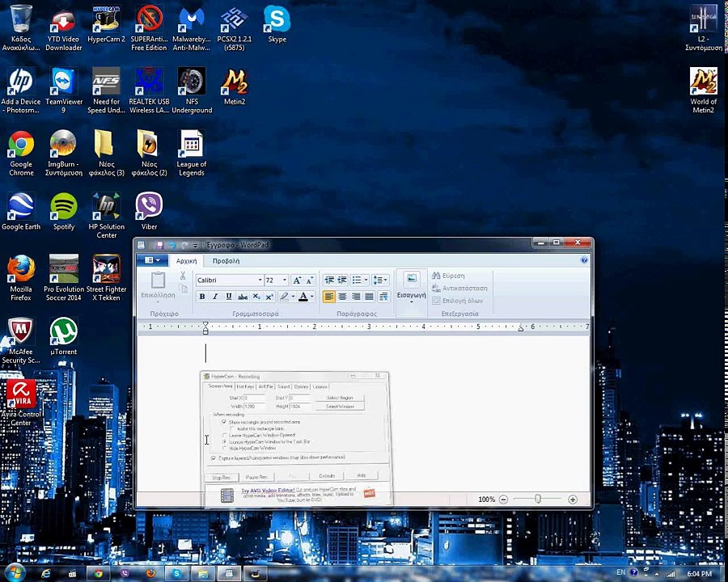This screenshot has height=582, width=728.
Task: Select the Viber desktop icon
Action: tap(149, 212)
